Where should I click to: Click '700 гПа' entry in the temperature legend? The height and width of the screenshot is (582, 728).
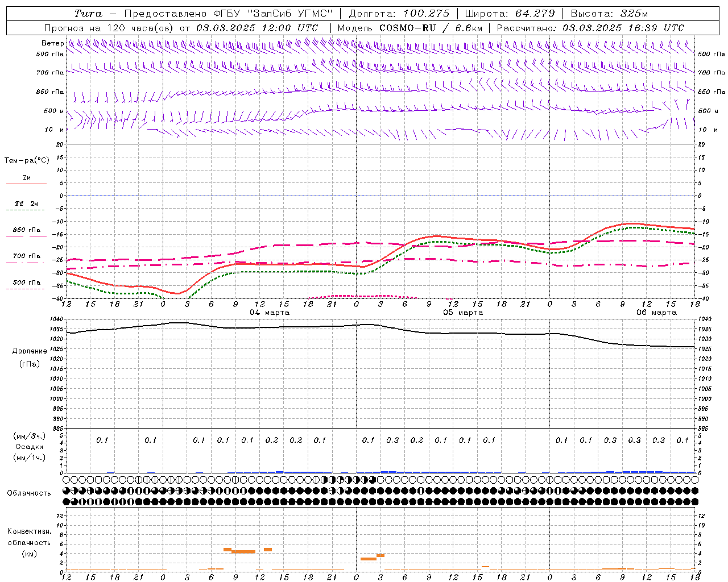pos(27,256)
